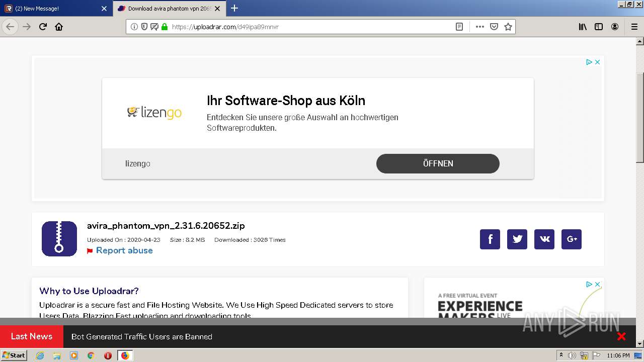Show hidden system tray icons

(561, 355)
